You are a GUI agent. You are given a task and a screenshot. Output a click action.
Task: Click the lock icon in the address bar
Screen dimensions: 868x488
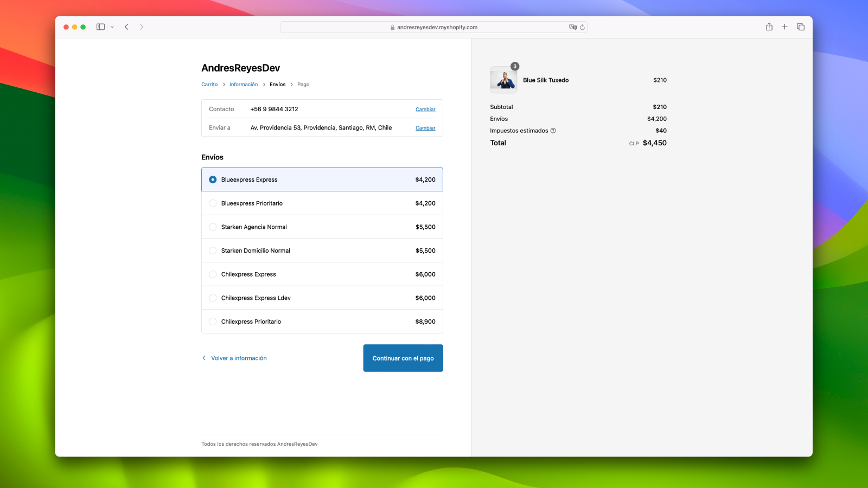point(392,27)
